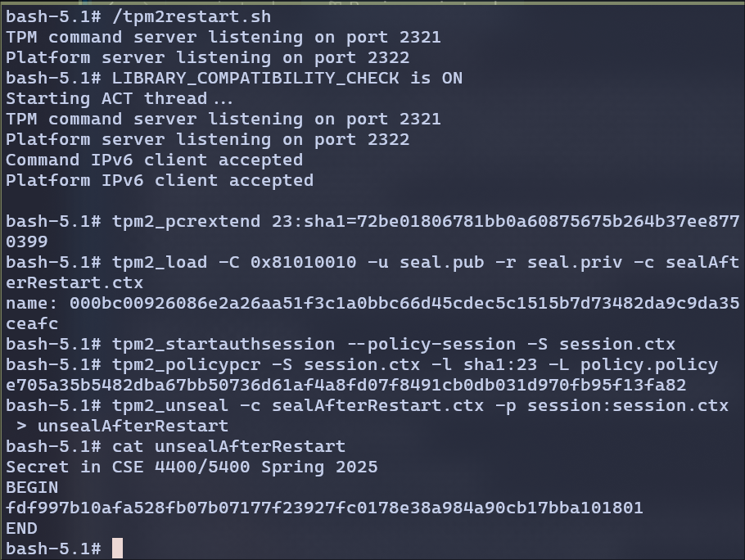Click the policy digest hash starting with e705a35b
745x560 pixels.
point(345,386)
